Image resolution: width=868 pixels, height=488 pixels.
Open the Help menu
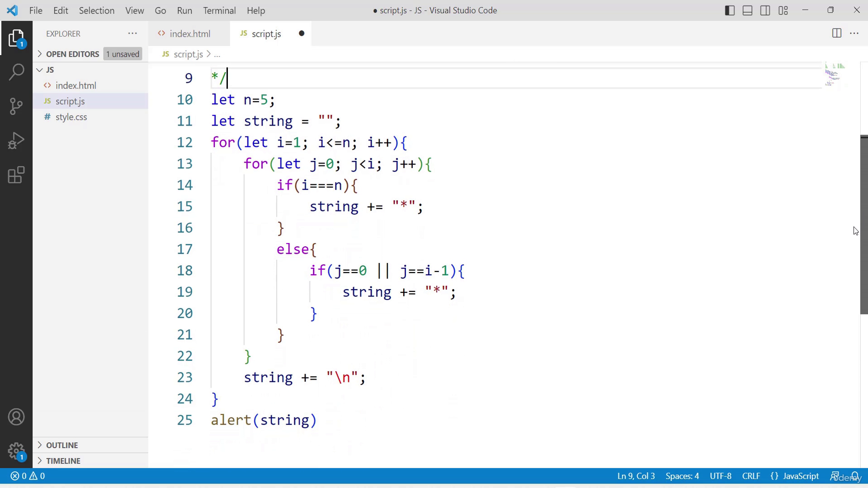pos(256,10)
